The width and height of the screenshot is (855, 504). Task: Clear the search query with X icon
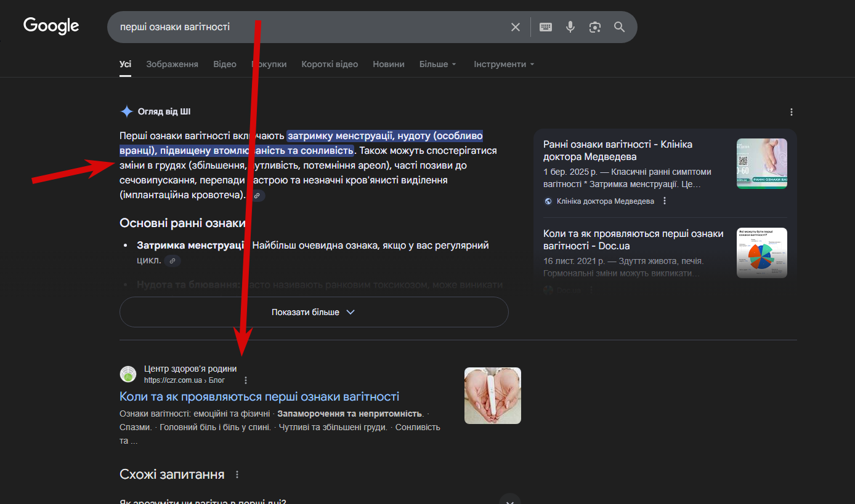[516, 27]
